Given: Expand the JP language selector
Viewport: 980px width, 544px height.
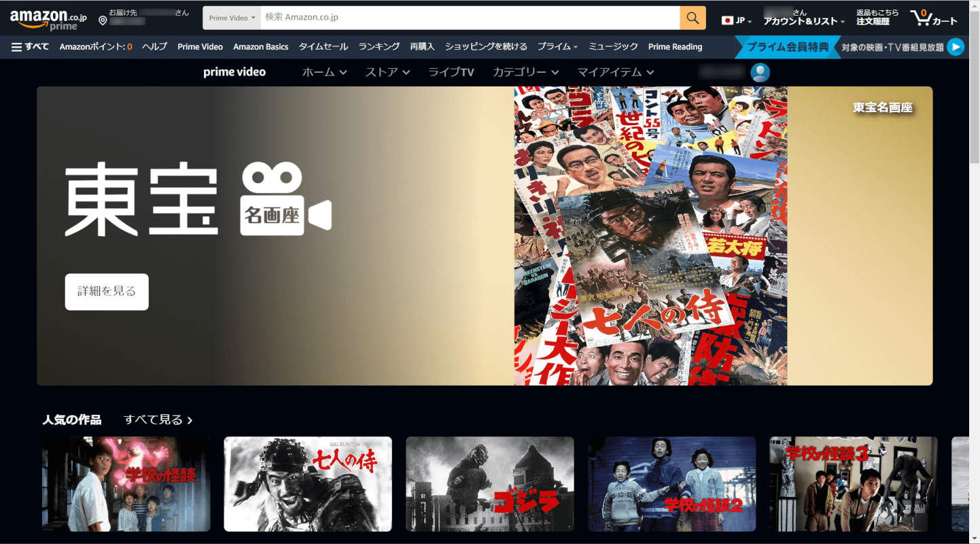Looking at the screenshot, I should pyautogui.click(x=737, y=20).
